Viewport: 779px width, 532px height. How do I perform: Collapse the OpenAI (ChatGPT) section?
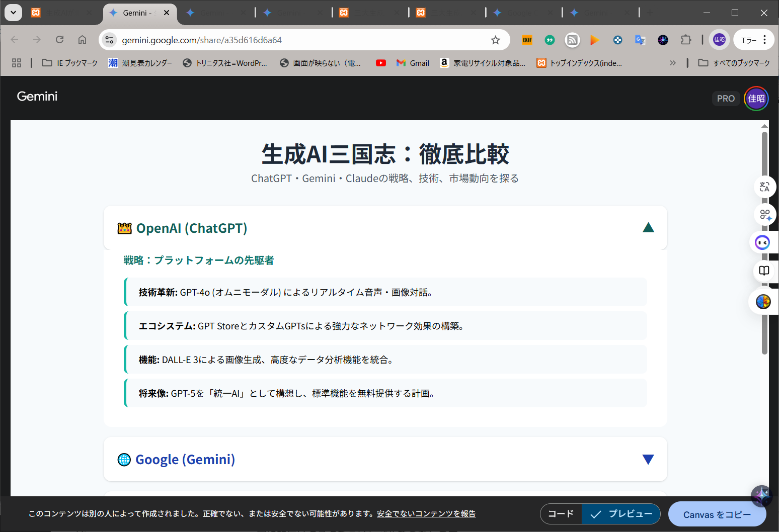click(x=648, y=228)
